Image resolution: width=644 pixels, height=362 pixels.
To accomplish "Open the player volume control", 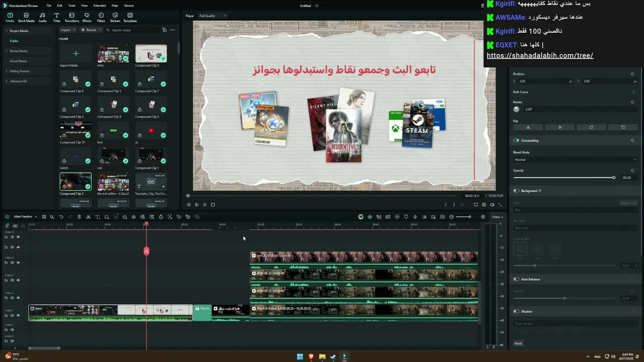I will (x=492, y=205).
